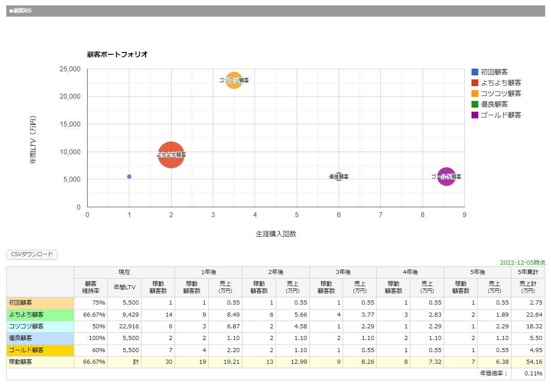Viewport: 551px width, 392px height.
Task: Select the small blue 初回顧客 bubble
Action: (x=129, y=177)
